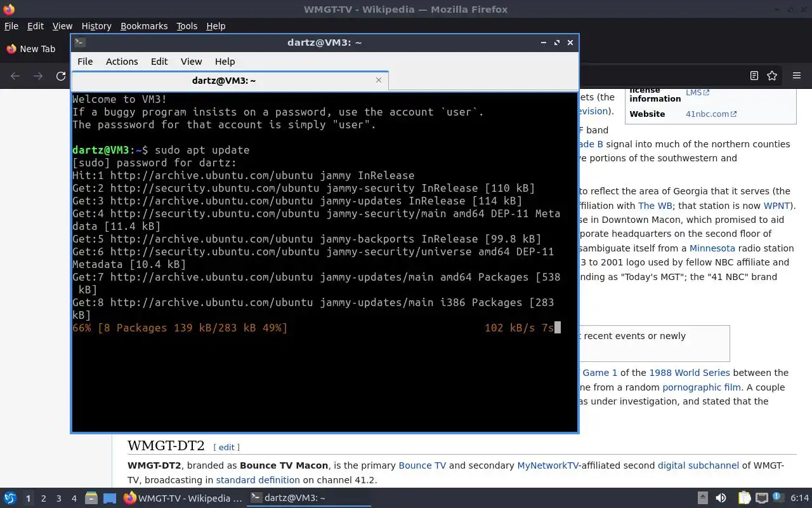
Task: Edit the WMGT-DT2 section
Action: 226,447
